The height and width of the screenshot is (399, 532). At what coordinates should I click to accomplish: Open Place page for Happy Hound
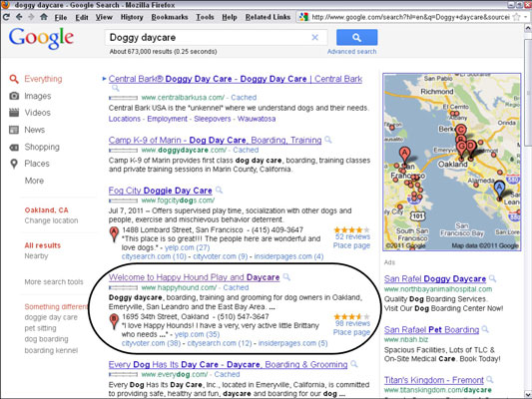[x=351, y=332]
